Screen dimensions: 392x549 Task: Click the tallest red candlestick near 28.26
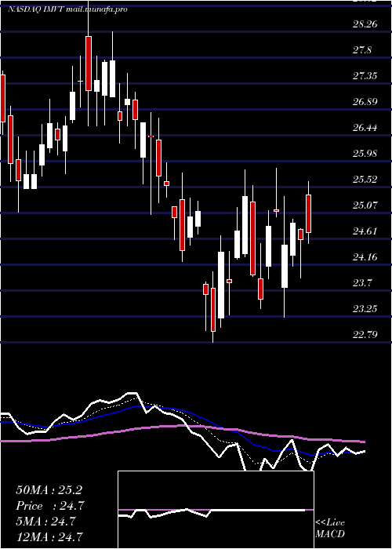(89, 64)
